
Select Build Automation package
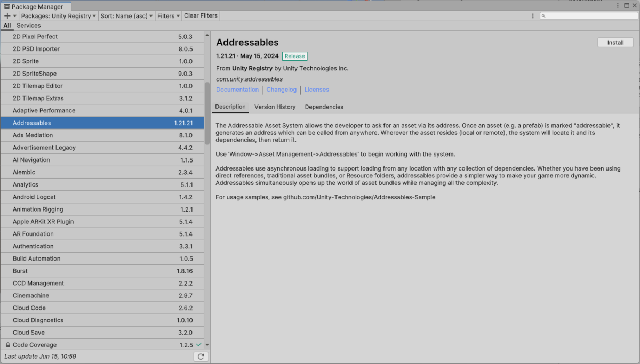click(x=102, y=258)
